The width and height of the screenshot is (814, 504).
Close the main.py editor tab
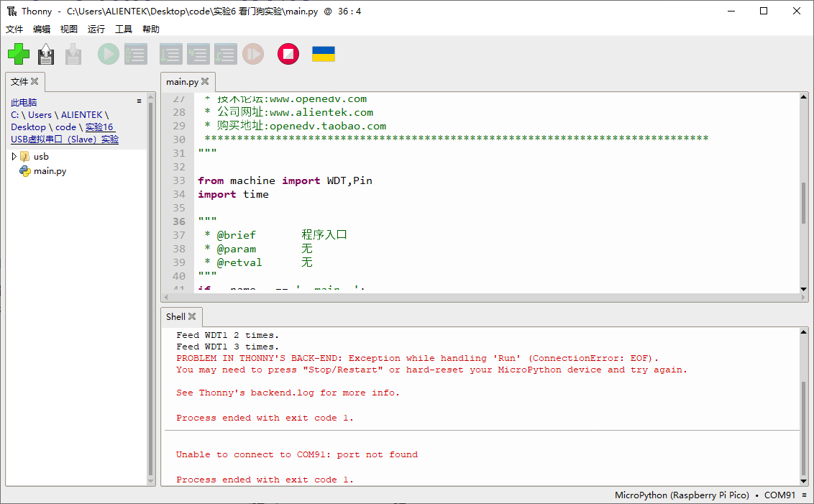pyautogui.click(x=205, y=81)
